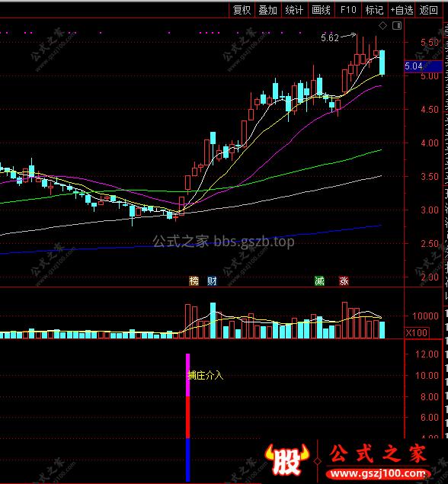Click the 财 financial marker icon
The image size is (448, 484).
point(213,281)
